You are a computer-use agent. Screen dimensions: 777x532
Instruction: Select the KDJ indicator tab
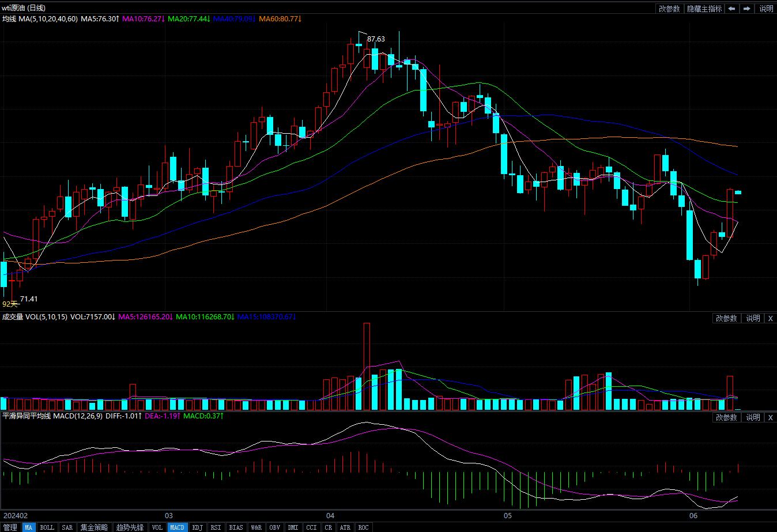(197, 527)
